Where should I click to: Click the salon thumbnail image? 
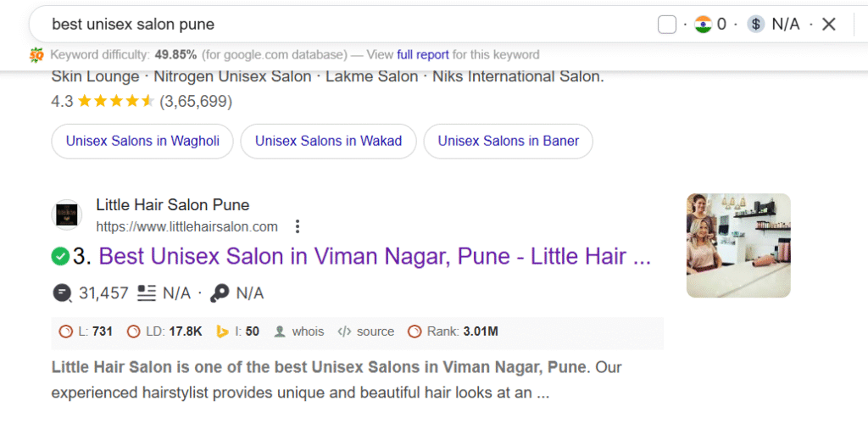tap(738, 245)
